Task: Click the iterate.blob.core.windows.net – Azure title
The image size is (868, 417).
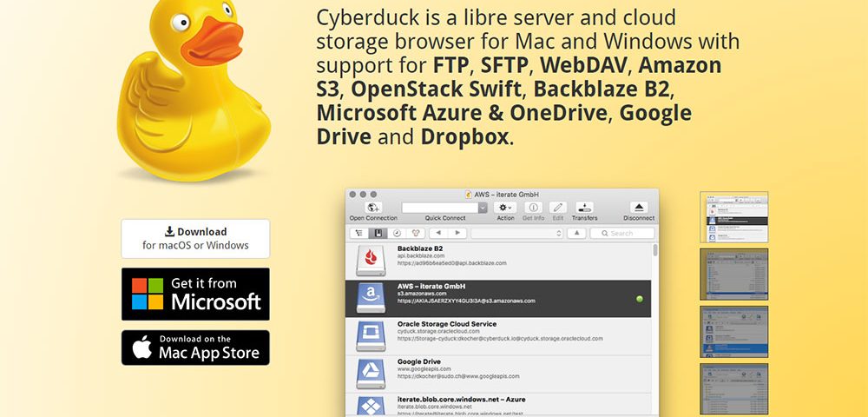Action: click(x=461, y=400)
